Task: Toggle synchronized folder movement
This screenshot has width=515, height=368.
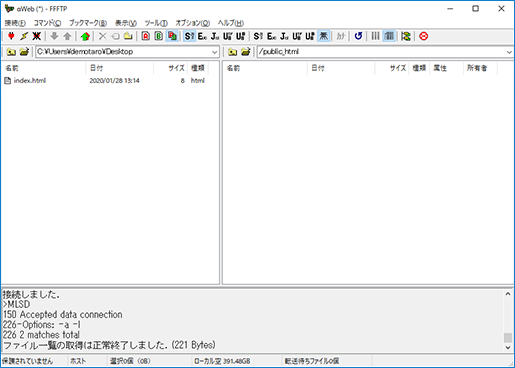Action: [x=406, y=36]
